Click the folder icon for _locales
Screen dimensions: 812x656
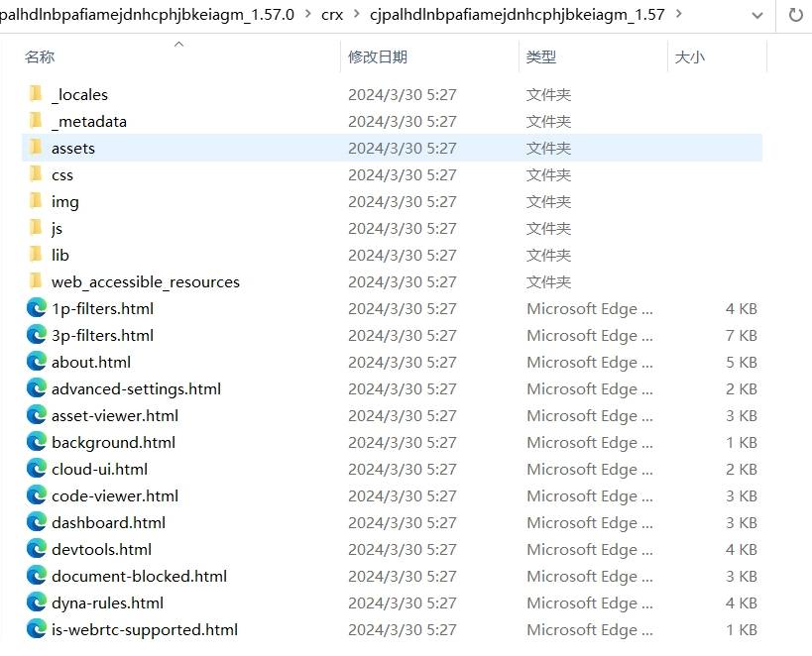[37, 94]
